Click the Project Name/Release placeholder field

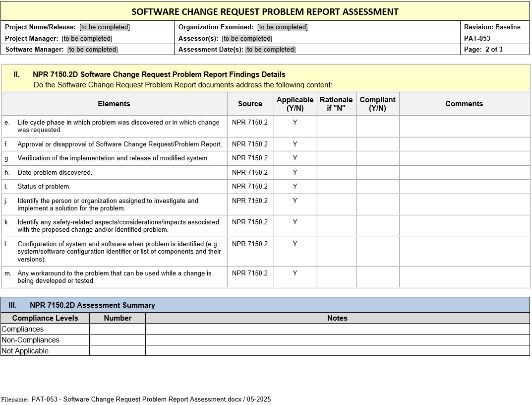[105, 27]
